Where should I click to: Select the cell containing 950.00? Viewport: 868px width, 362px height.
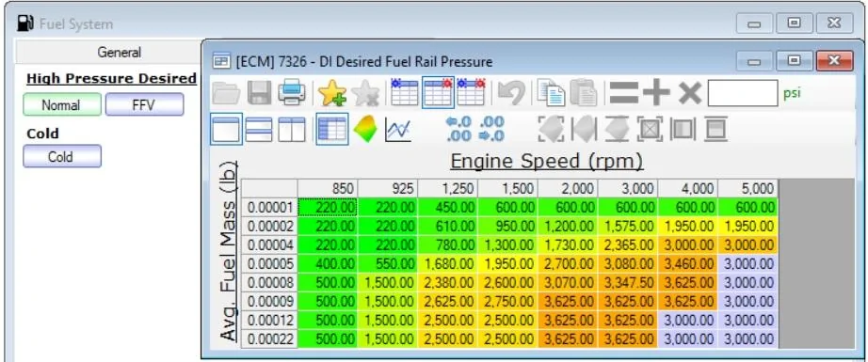(x=508, y=226)
